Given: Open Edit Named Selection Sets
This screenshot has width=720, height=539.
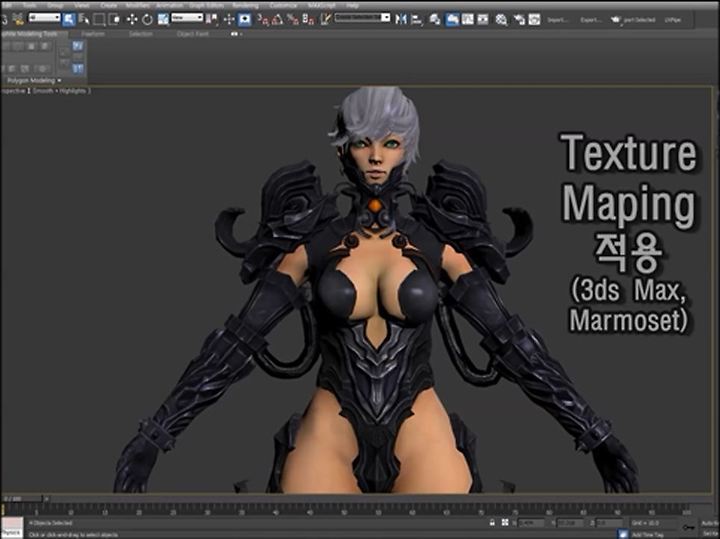Looking at the screenshot, I should click(326, 19).
